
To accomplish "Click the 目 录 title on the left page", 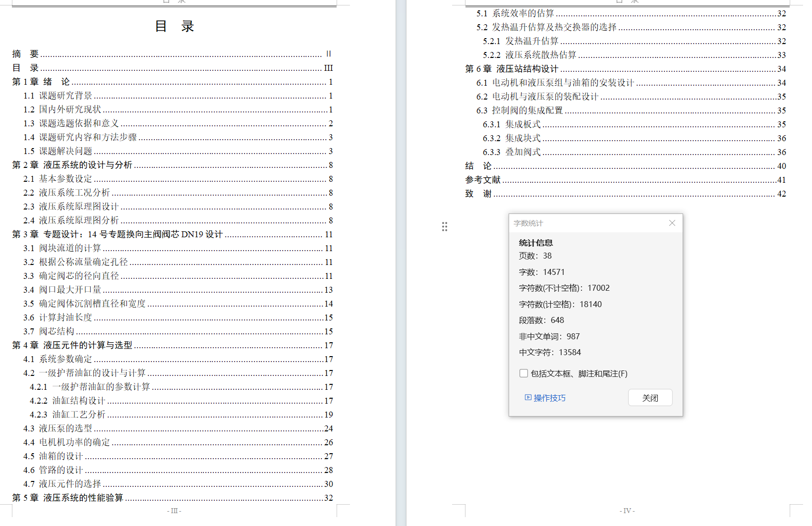I will click(x=175, y=26).
